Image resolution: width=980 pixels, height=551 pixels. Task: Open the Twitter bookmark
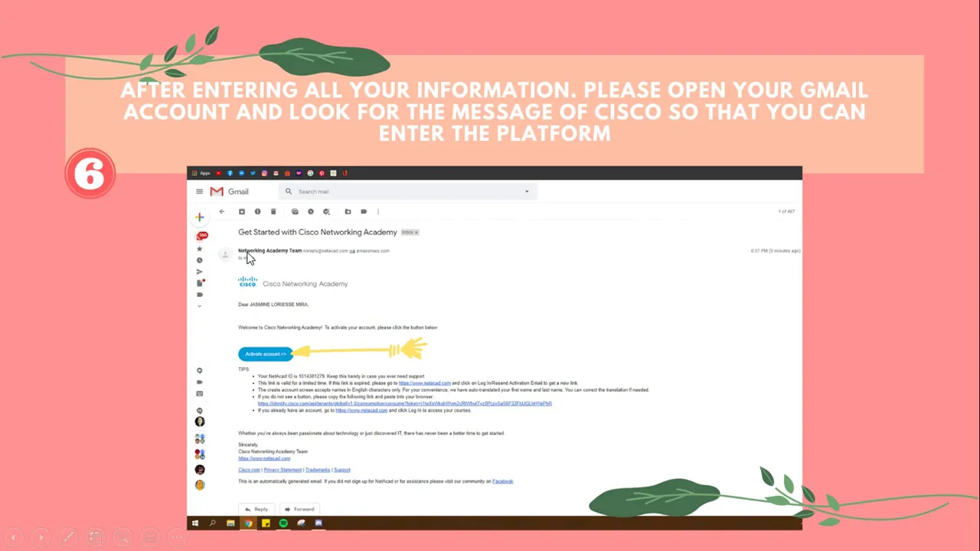(x=253, y=173)
